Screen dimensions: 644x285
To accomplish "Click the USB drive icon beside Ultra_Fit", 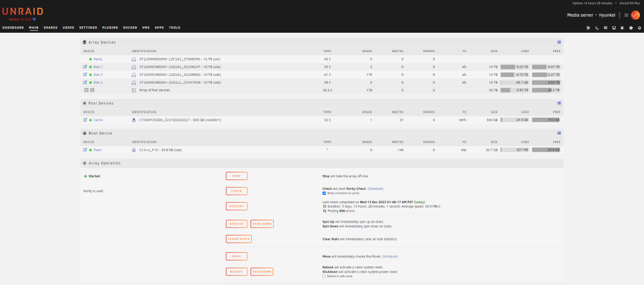I will [133, 150].
